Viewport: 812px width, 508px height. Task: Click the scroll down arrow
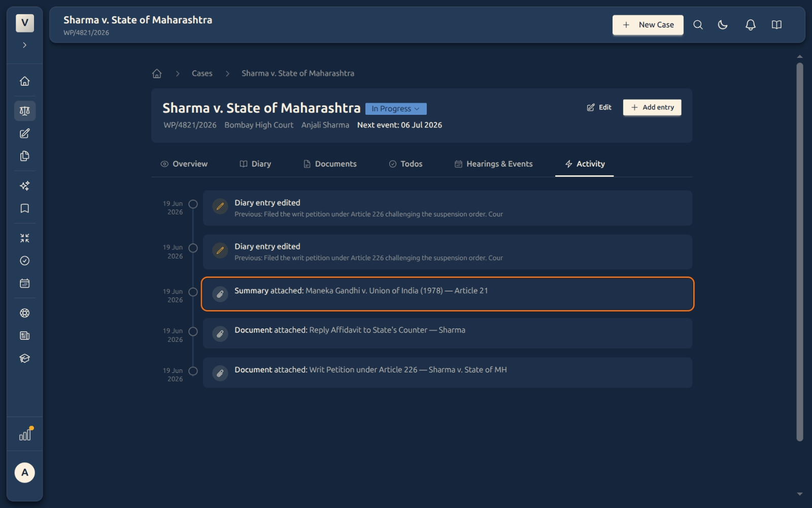click(800, 494)
